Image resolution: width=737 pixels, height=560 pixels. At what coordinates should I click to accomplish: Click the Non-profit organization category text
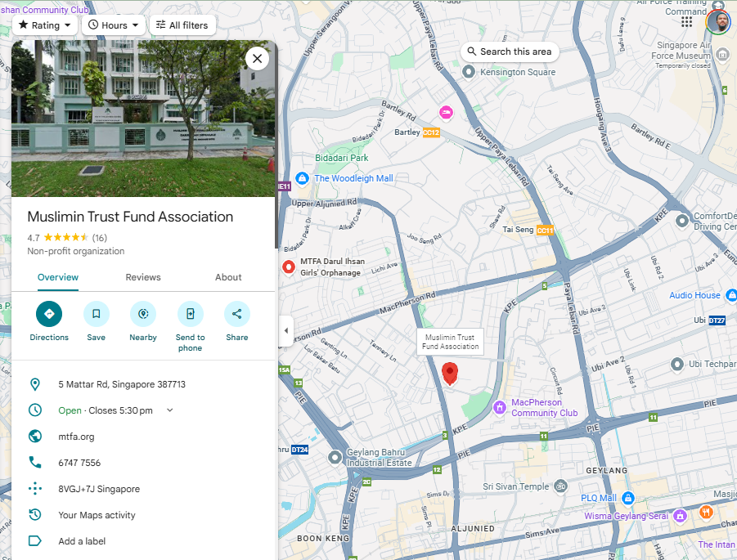click(x=76, y=251)
